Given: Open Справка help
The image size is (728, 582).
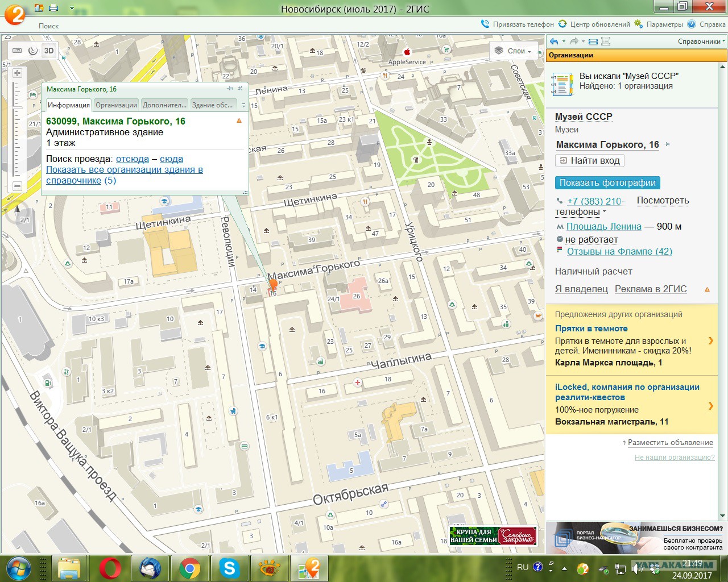Looking at the screenshot, I should (706, 24).
